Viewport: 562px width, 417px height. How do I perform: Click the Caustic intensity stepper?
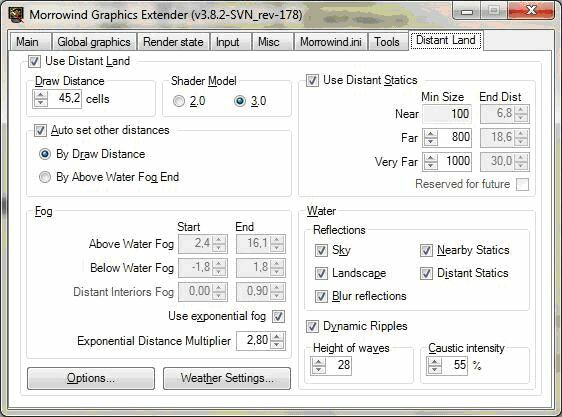pyautogui.click(x=434, y=365)
